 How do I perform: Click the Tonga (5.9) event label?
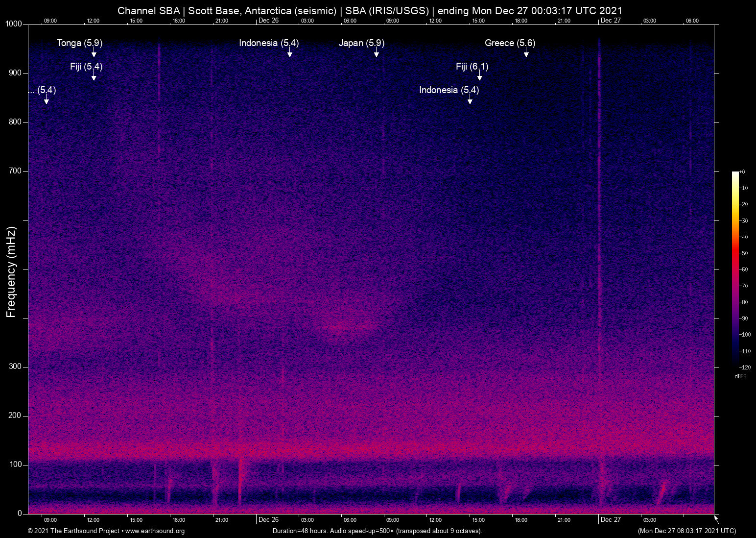[79, 43]
